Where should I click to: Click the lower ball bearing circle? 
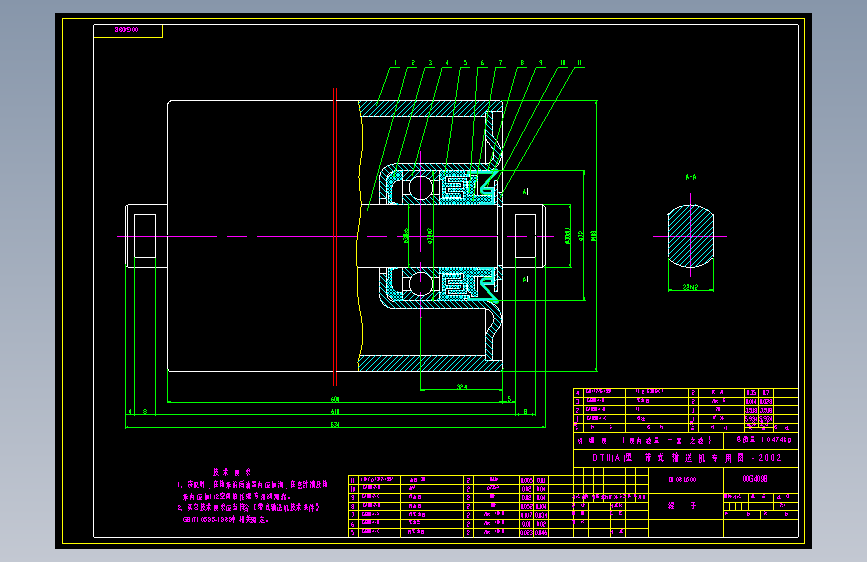[x=421, y=283]
